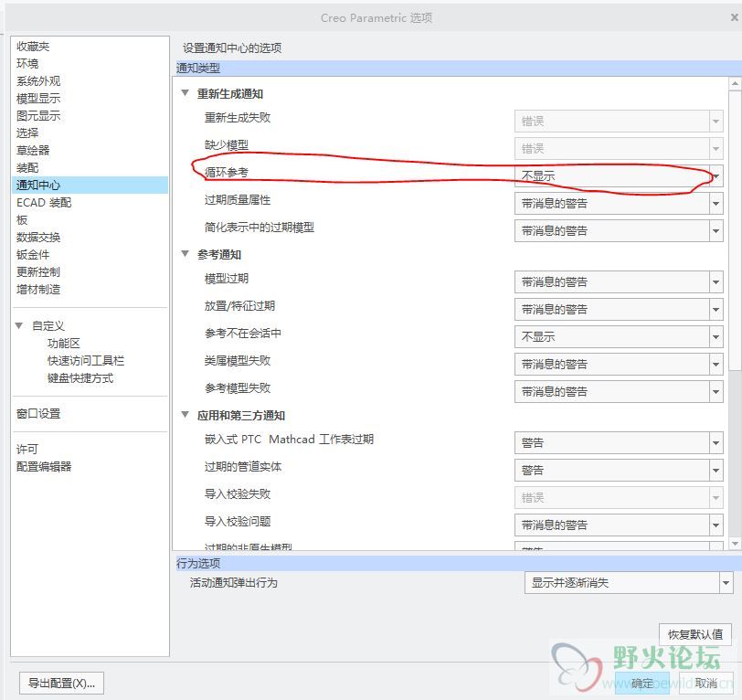Open 数据交换 settings
The image size is (742, 700).
tap(38, 237)
